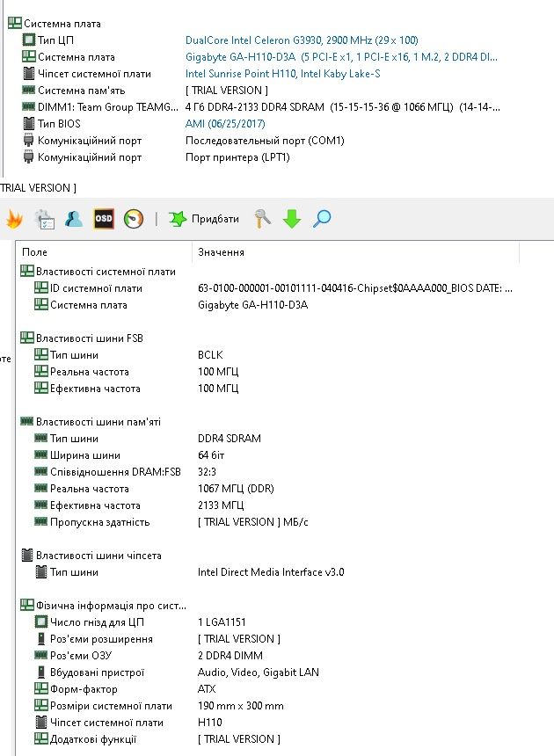Click the 1067 МГц (DDR) value
This screenshot has height=756, width=554.
pos(236,489)
